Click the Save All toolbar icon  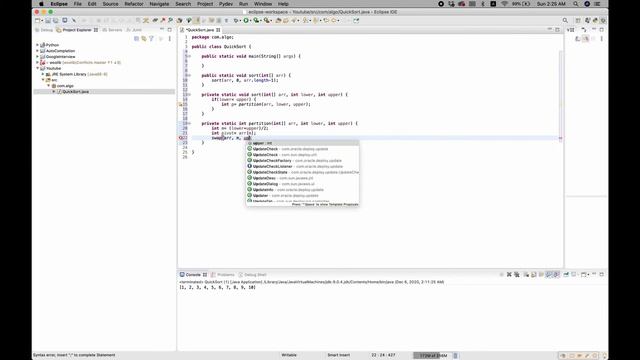pyautogui.click(x=56, y=20)
